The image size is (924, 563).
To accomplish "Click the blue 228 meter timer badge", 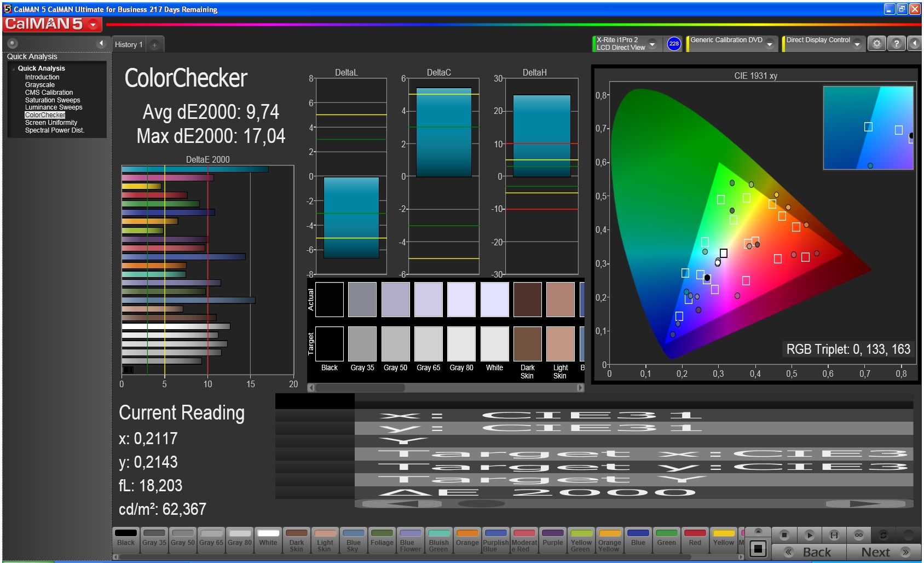I will click(674, 44).
